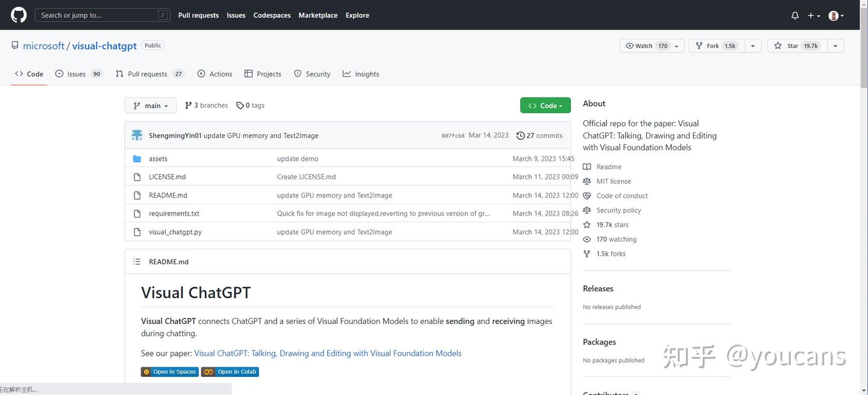Toggle Watch on this repository

pos(645,46)
